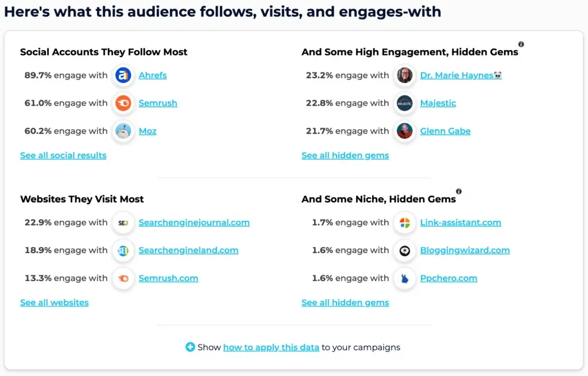This screenshot has height=376, width=588.
Task: Click the orange Semrush social account icon
Action: click(x=123, y=103)
